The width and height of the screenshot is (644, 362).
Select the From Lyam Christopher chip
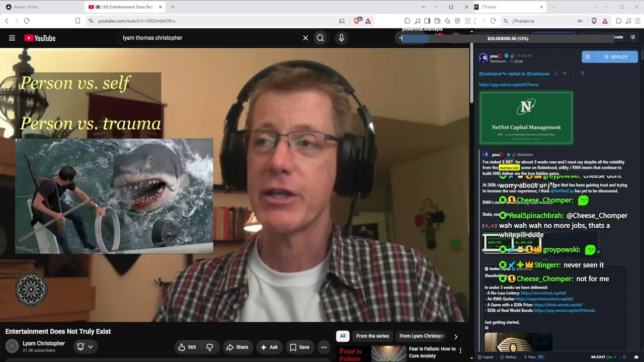tap(422, 336)
